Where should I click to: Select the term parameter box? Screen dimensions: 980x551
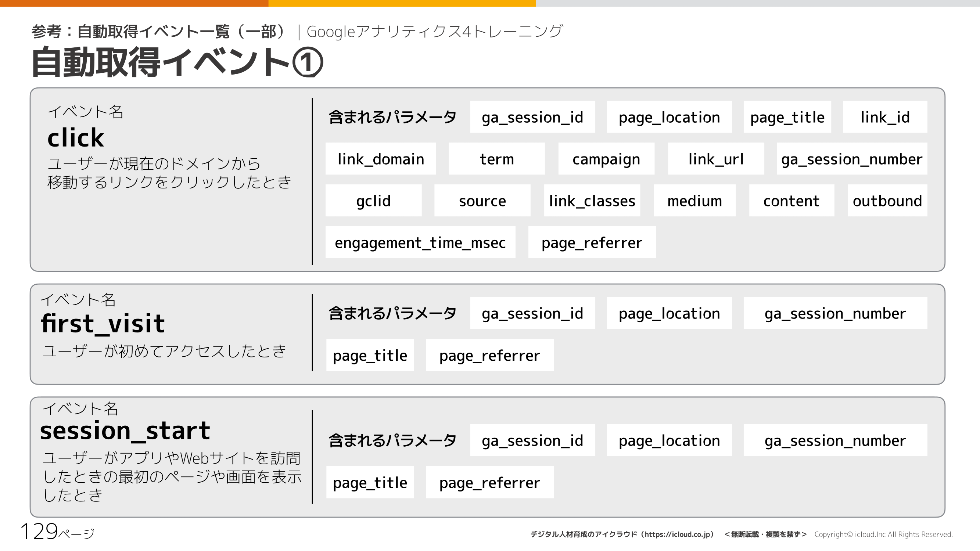[496, 159]
